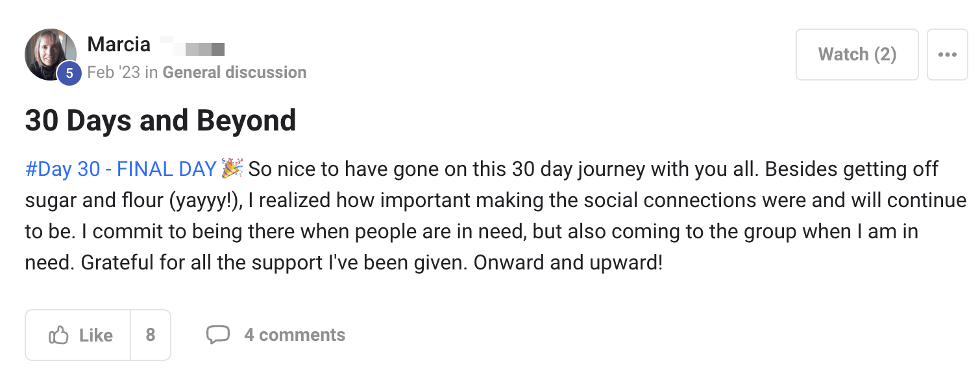Go to the General discussion category
This screenshot has height=374, width=980.
[x=234, y=72]
